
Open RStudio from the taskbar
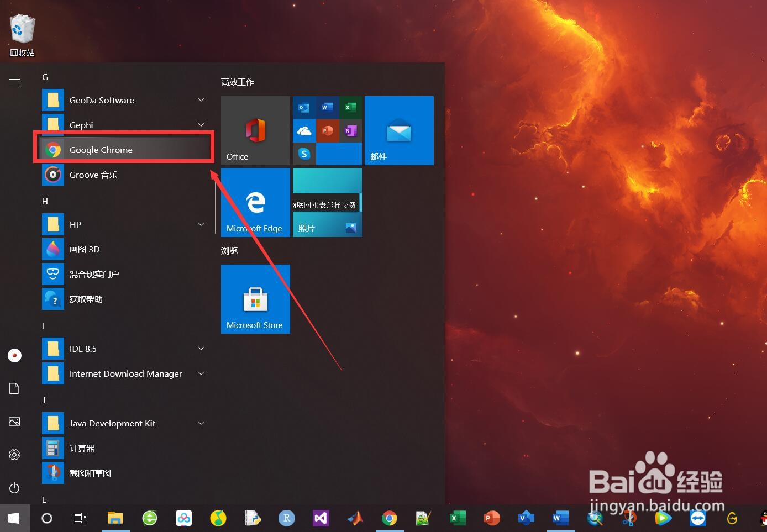tap(287, 518)
